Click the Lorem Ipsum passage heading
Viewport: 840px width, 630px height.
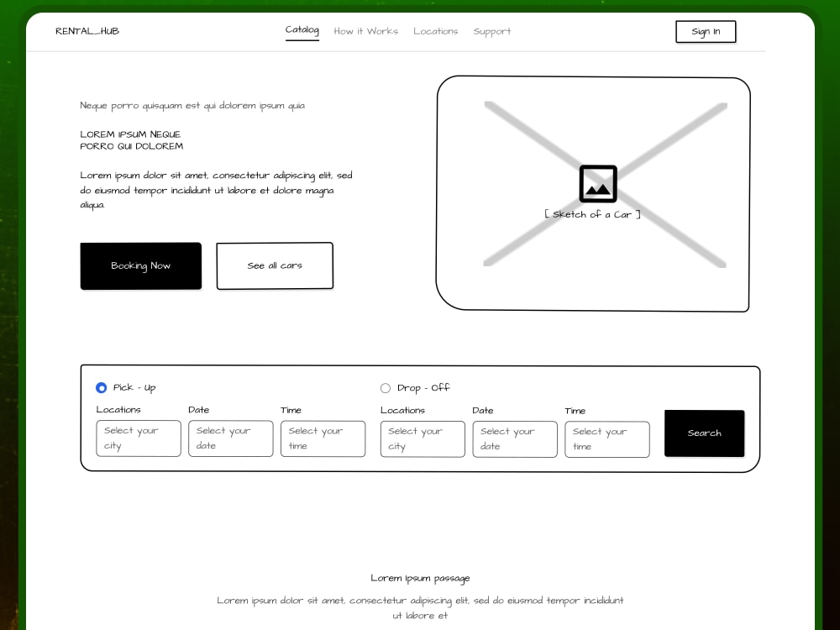click(420, 578)
